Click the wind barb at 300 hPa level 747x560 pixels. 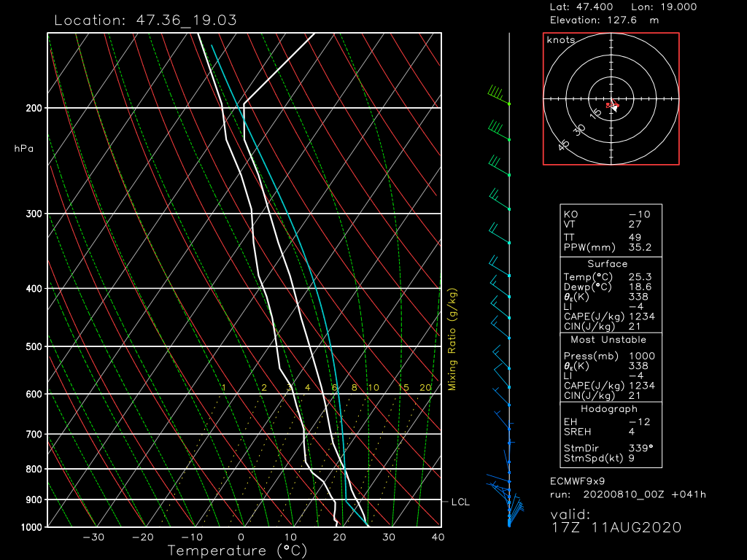[x=500, y=201]
